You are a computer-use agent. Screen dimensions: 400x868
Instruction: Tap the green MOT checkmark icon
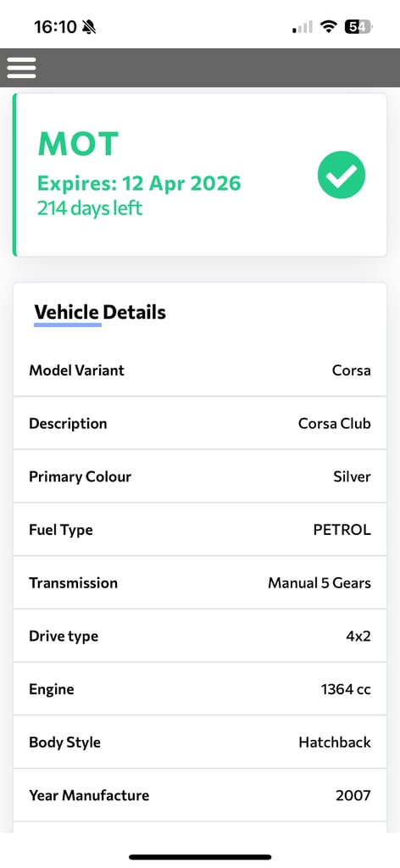click(x=342, y=175)
